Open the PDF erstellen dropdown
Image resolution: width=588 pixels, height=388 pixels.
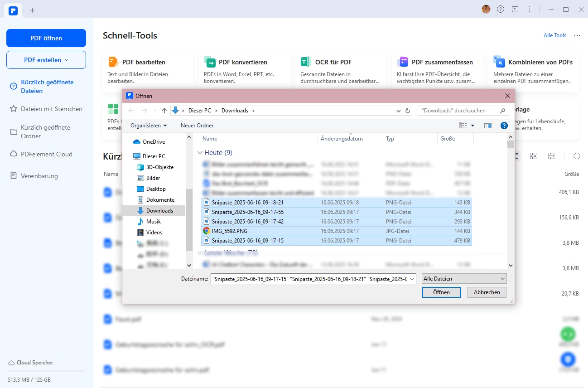click(x=46, y=60)
